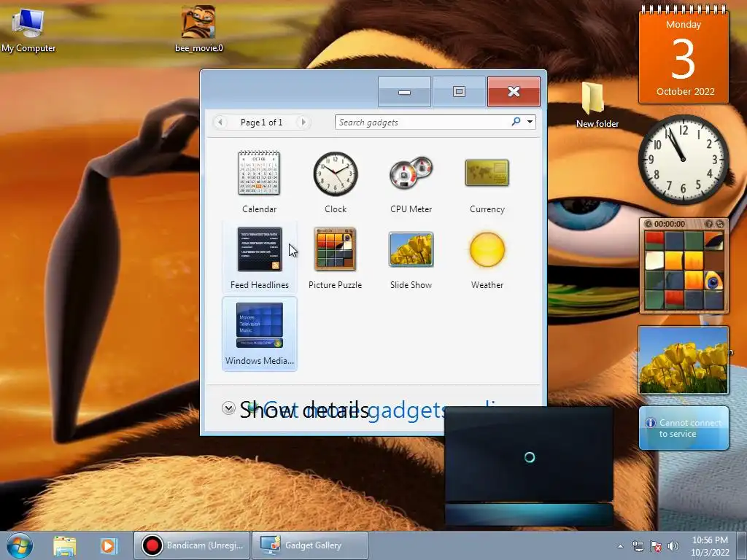Minimize the Gadget Gallery window
The image size is (747, 560).
coord(404,91)
